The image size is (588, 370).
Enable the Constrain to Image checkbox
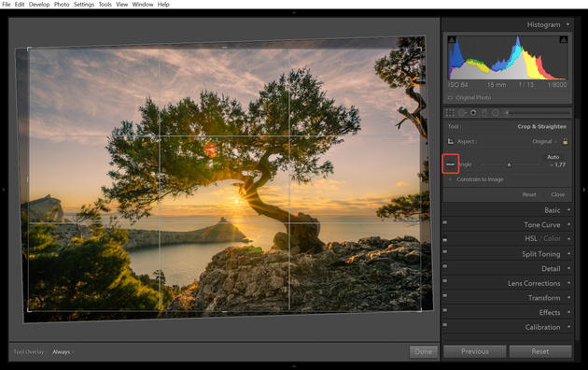click(x=450, y=179)
